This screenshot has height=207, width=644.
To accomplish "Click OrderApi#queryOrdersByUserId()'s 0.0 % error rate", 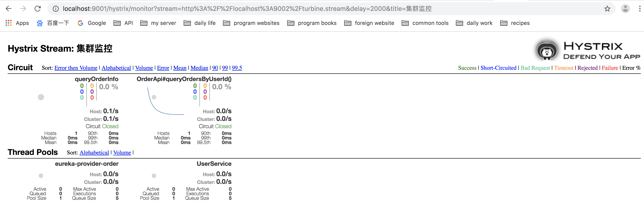I will pyautogui.click(x=222, y=87).
